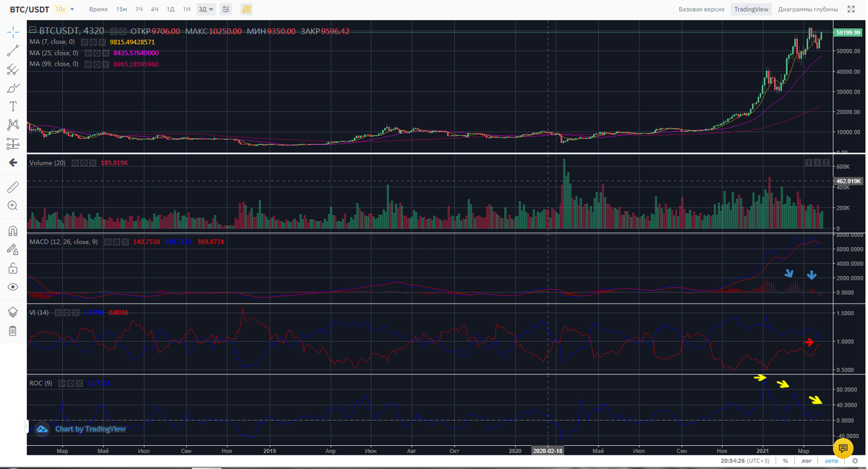The height and width of the screenshot is (469, 868).
Task: Open the indicators settings panel icon
Action: click(x=225, y=9)
